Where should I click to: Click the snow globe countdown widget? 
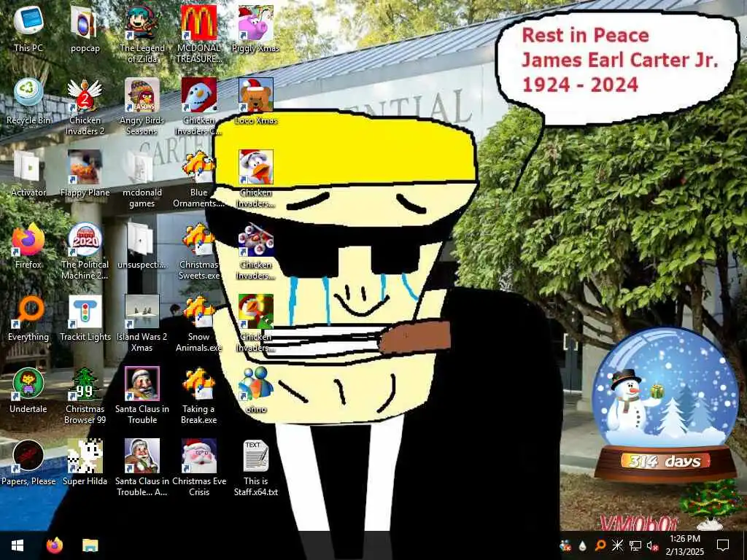(665, 405)
